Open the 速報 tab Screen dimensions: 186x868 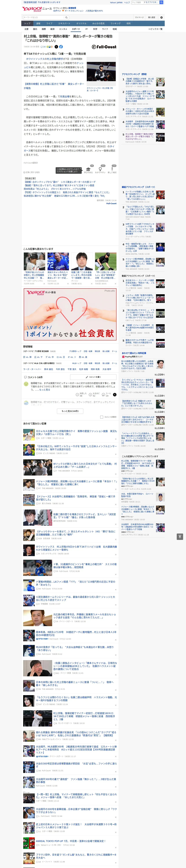click(38, 24)
